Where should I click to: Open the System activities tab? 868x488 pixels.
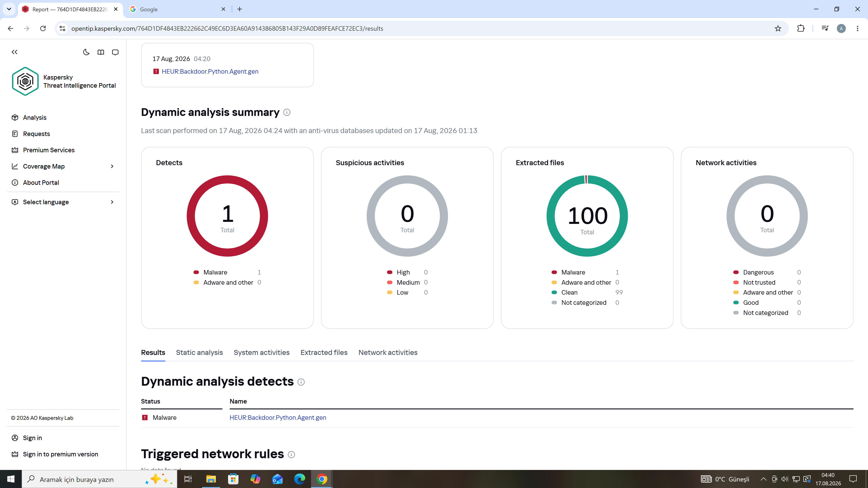[262, 352]
